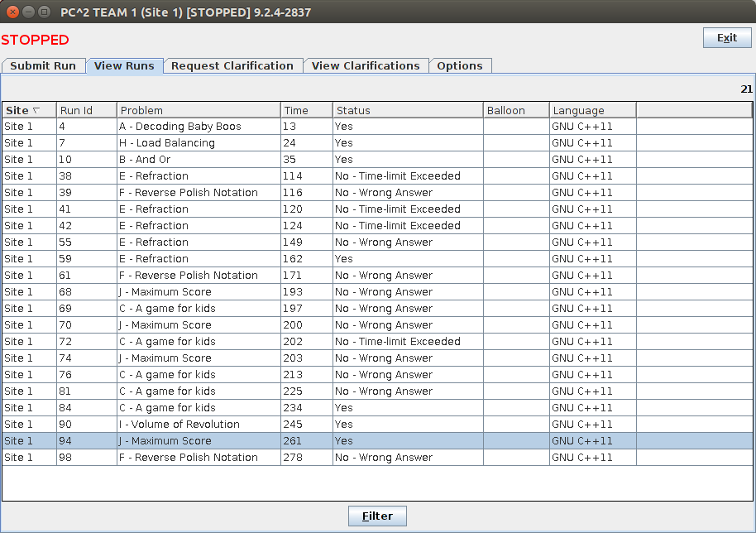The width and height of the screenshot is (756, 533).
Task: Select the View Runs tab
Action: [124, 66]
